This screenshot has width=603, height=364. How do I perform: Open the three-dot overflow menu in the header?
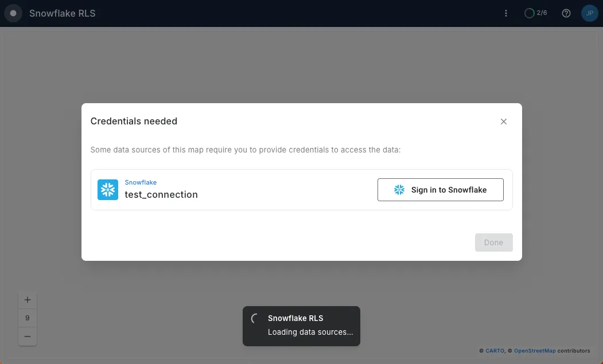tap(505, 13)
